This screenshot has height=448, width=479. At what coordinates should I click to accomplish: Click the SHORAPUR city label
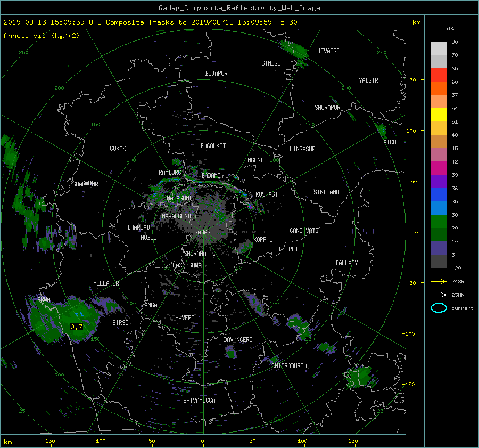click(327, 108)
